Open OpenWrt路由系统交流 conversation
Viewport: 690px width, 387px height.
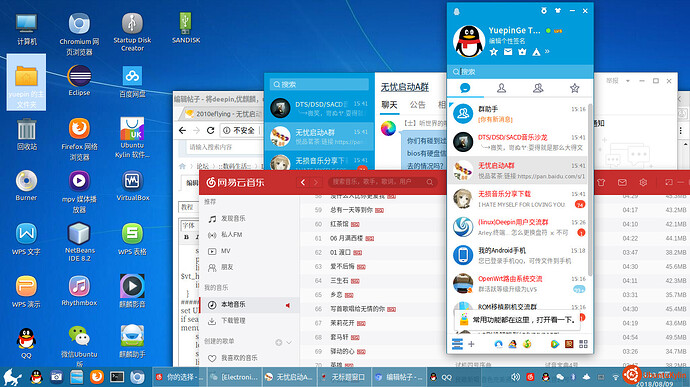(x=518, y=283)
